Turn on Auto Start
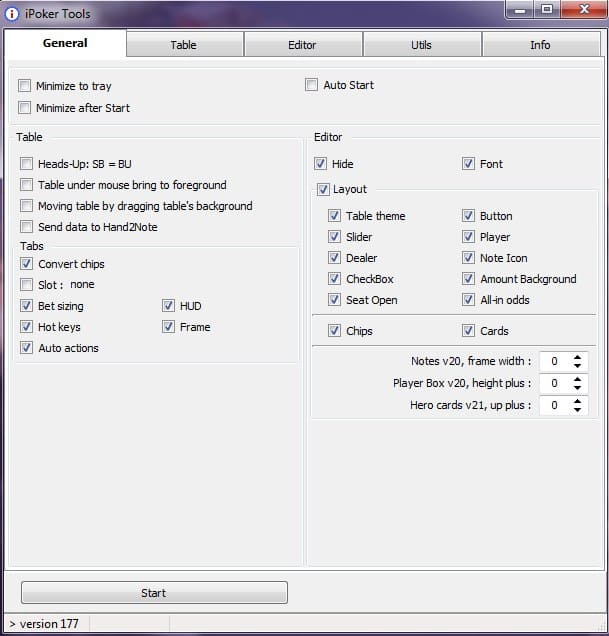Image resolution: width=609 pixels, height=636 pixels. (311, 85)
